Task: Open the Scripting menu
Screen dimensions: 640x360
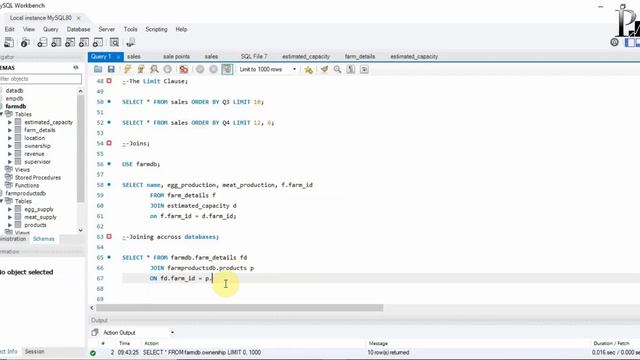Action: tap(156, 29)
